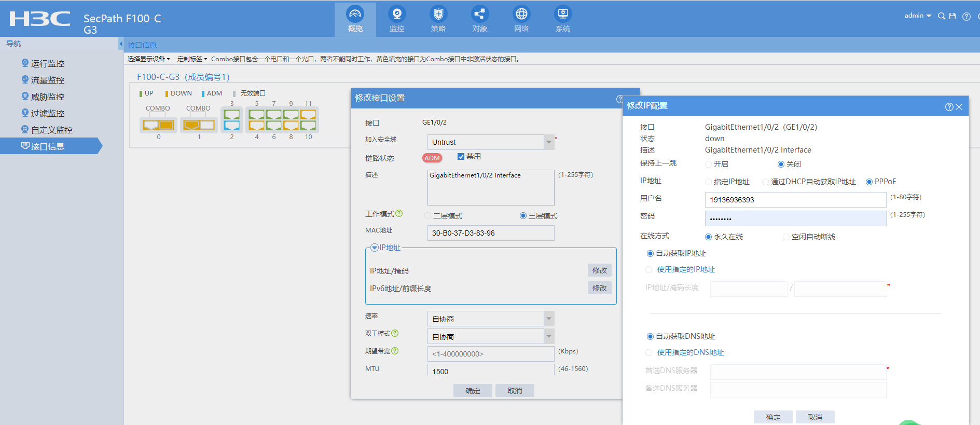
Task: Choose 空闲自动断线 online mode
Action: (x=786, y=237)
